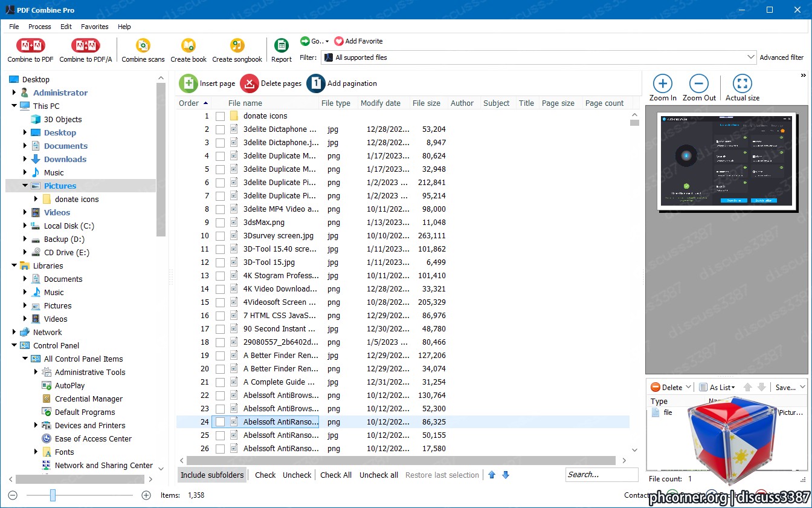
Task: Click the Uncheck all button
Action: click(379, 475)
